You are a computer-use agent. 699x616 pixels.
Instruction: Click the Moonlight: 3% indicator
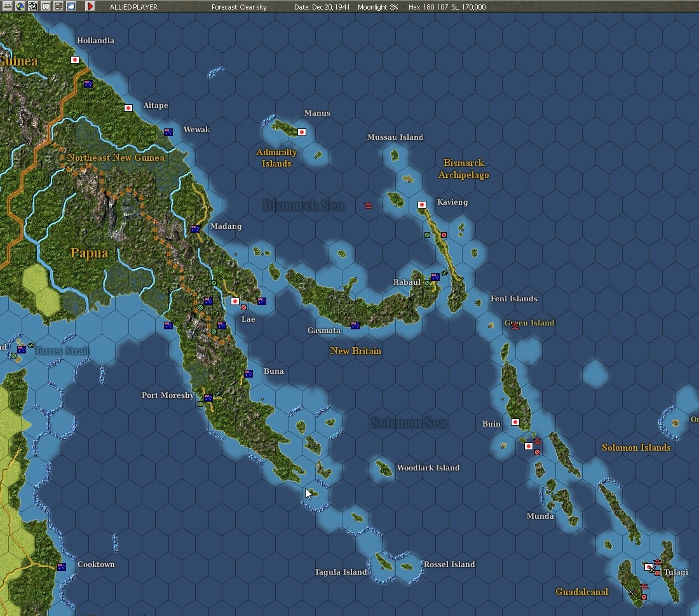(377, 7)
